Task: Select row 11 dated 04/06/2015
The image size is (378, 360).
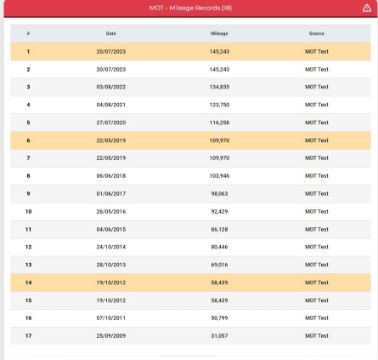Action: click(190, 229)
